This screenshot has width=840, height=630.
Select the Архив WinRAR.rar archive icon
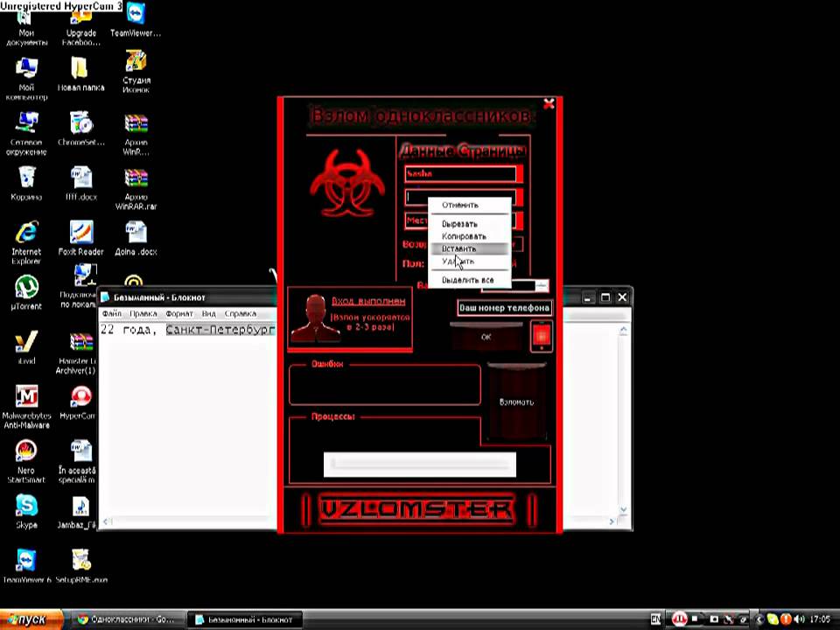[x=136, y=189]
